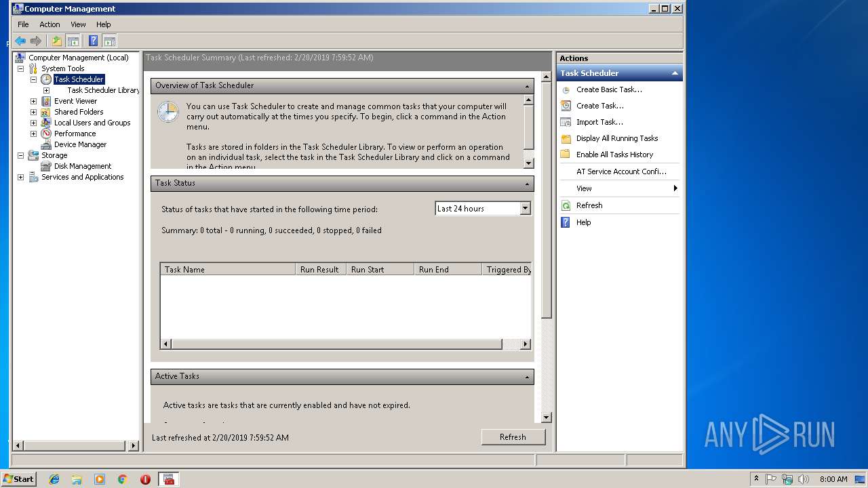Click scroll-right arrow of task table
The width and height of the screenshot is (868, 488).
click(x=525, y=344)
